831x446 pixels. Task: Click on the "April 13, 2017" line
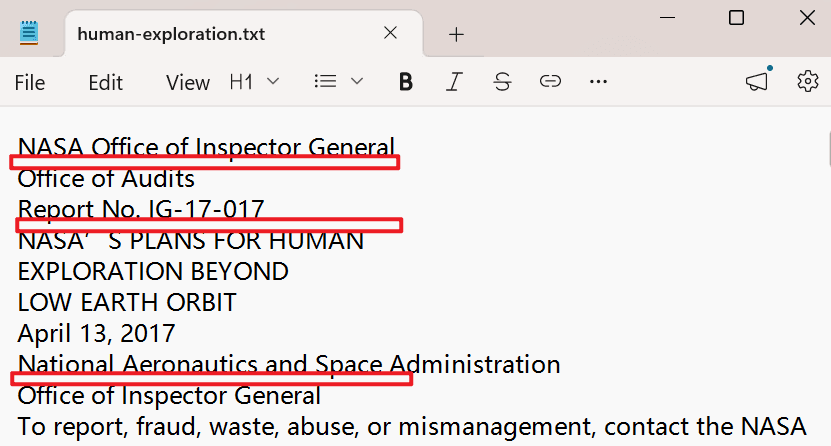(96, 334)
